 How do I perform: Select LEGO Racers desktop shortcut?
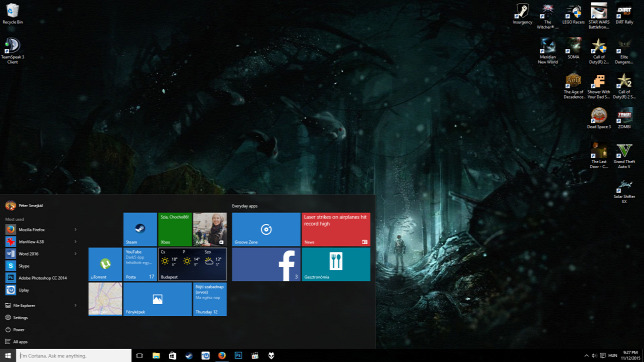coord(573,14)
